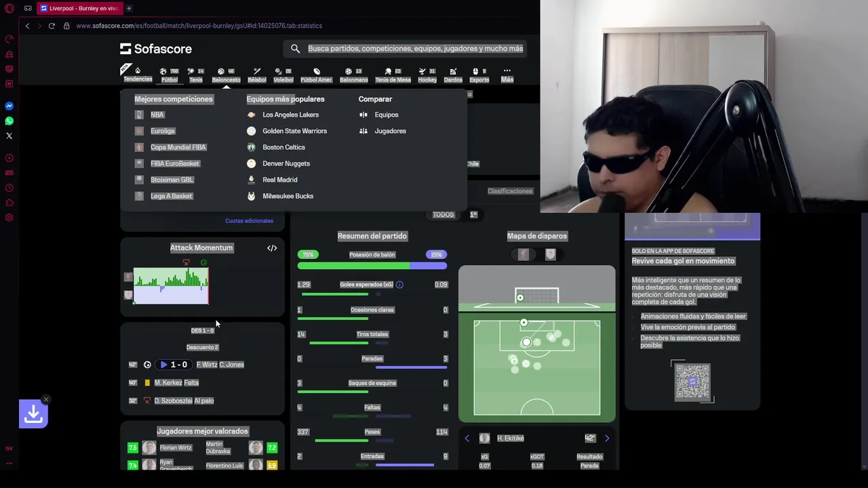Open the Fútbol sports tab

(x=170, y=75)
